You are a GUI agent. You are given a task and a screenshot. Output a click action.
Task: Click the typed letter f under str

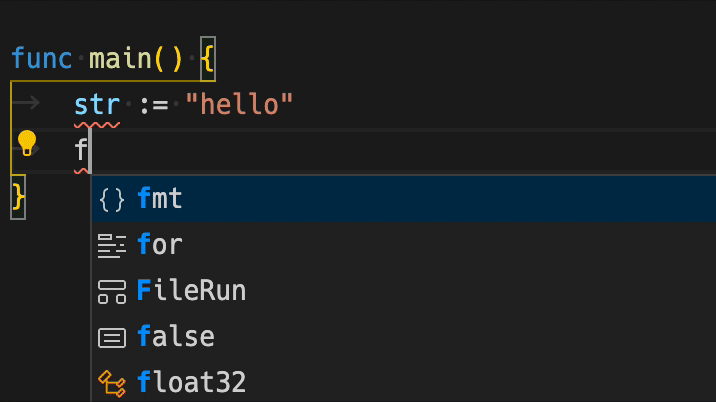tap(80, 150)
